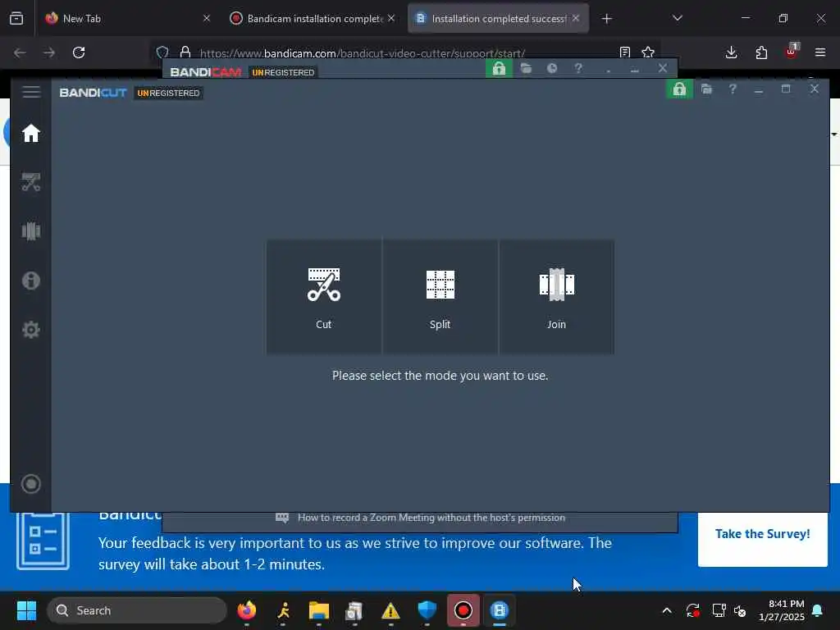Image resolution: width=840 pixels, height=630 pixels.
Task: Close the New Tab browser tab
Action: point(207,18)
